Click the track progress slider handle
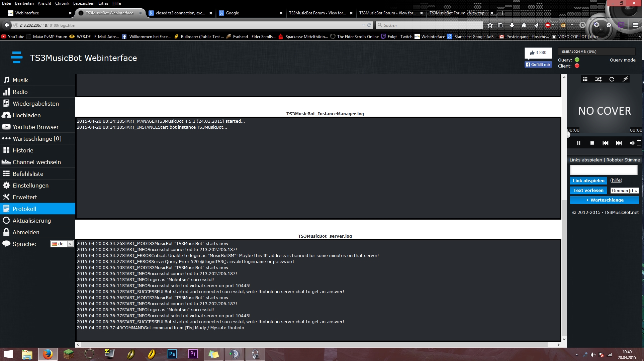The width and height of the screenshot is (644, 361). pyautogui.click(x=568, y=135)
